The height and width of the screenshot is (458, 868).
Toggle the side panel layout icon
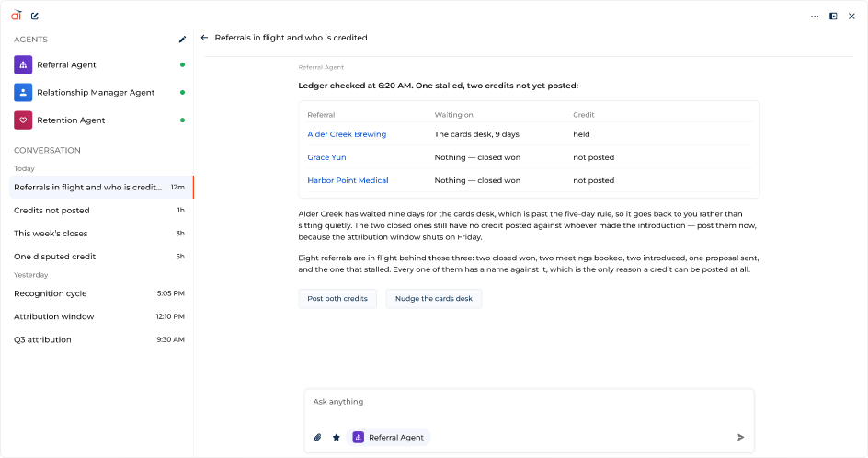[x=833, y=16]
